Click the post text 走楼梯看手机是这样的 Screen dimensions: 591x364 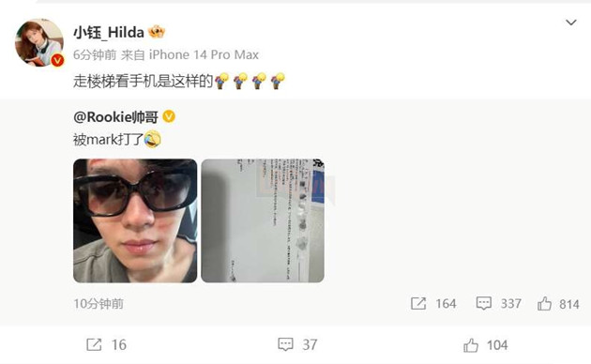tap(144, 81)
